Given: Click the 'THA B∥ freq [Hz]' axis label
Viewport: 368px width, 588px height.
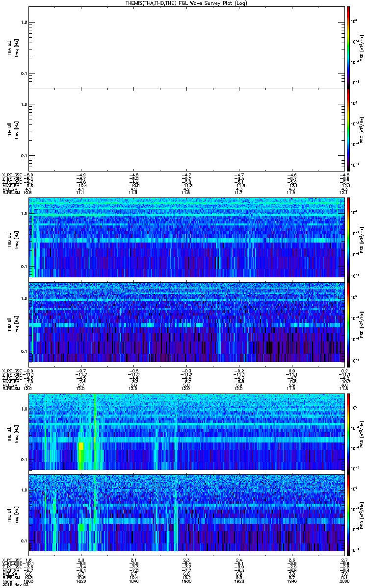Looking at the screenshot, I should pyautogui.click(x=13, y=129).
